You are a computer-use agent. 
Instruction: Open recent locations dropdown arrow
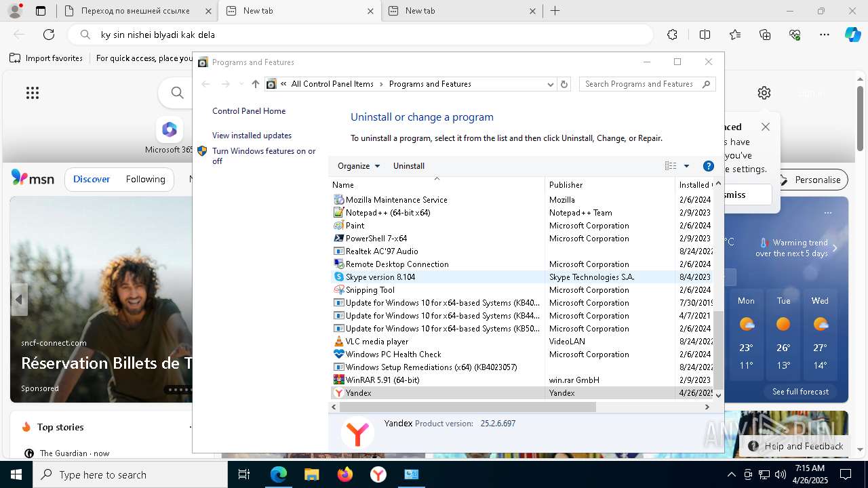point(241,84)
